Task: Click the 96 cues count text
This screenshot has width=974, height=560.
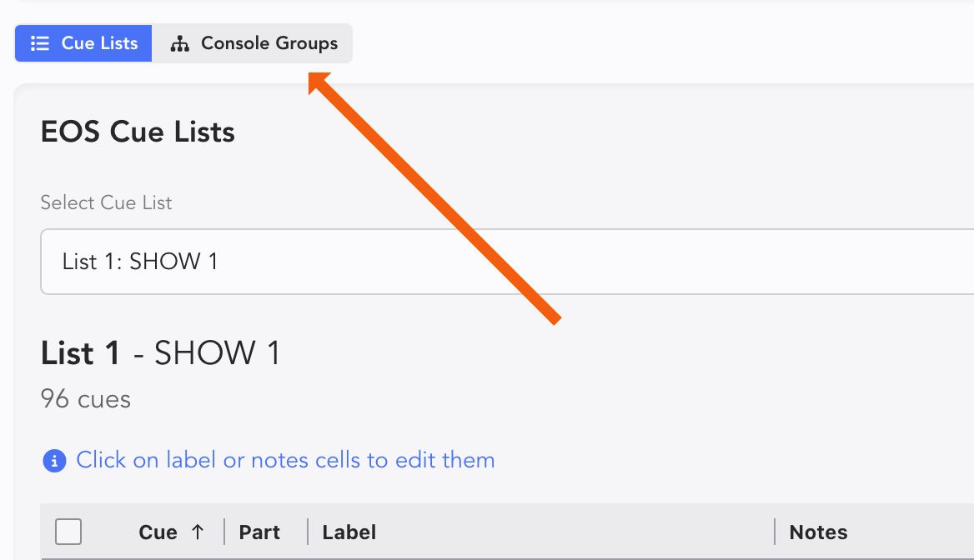Action: coord(86,399)
